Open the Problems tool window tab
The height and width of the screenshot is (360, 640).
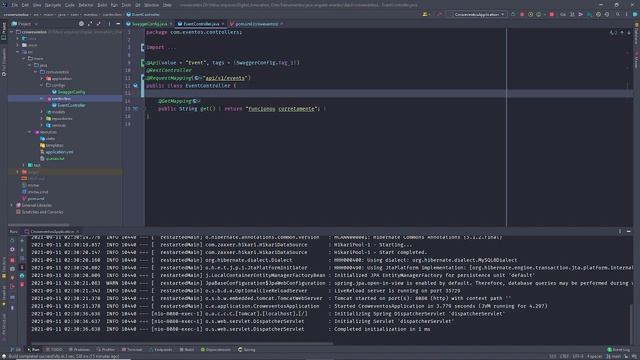pyautogui.click(x=79, y=350)
